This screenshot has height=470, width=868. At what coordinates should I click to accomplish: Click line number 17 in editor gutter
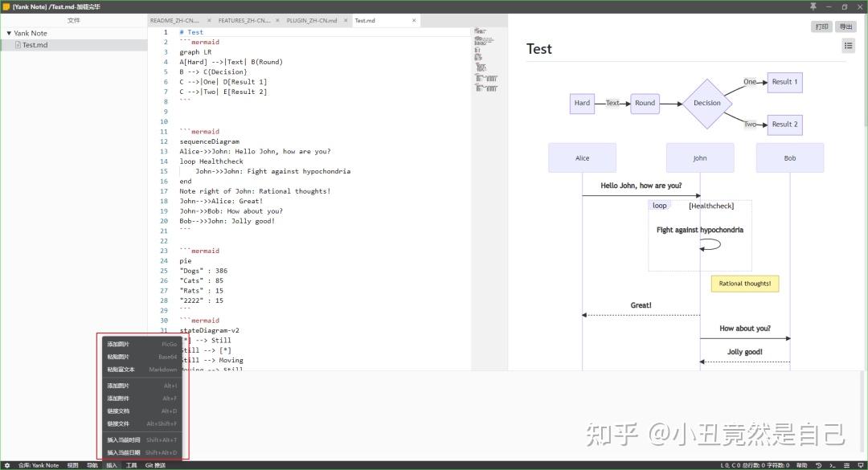[164, 191]
